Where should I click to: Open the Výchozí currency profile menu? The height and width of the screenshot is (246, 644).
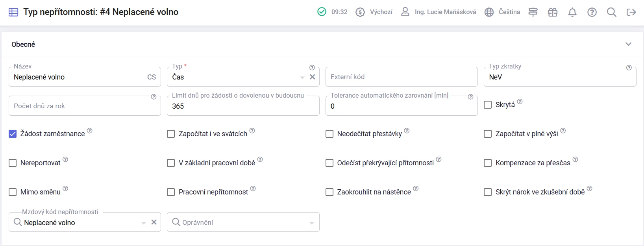point(374,12)
